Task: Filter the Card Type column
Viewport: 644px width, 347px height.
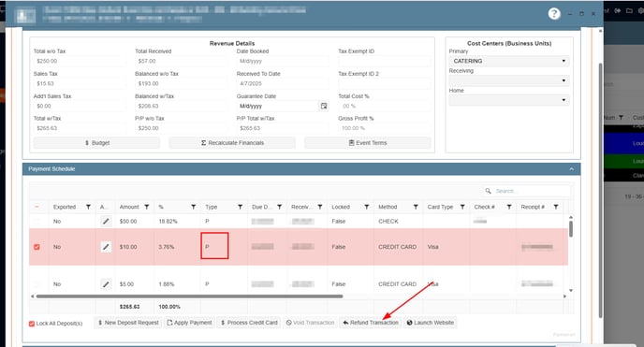Action: click(x=462, y=207)
